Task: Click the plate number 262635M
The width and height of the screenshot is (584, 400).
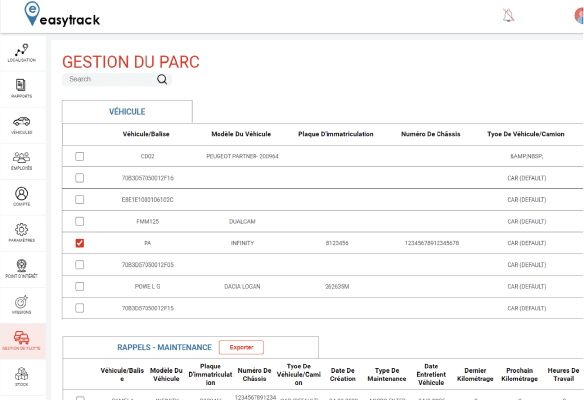Action: coord(337,286)
